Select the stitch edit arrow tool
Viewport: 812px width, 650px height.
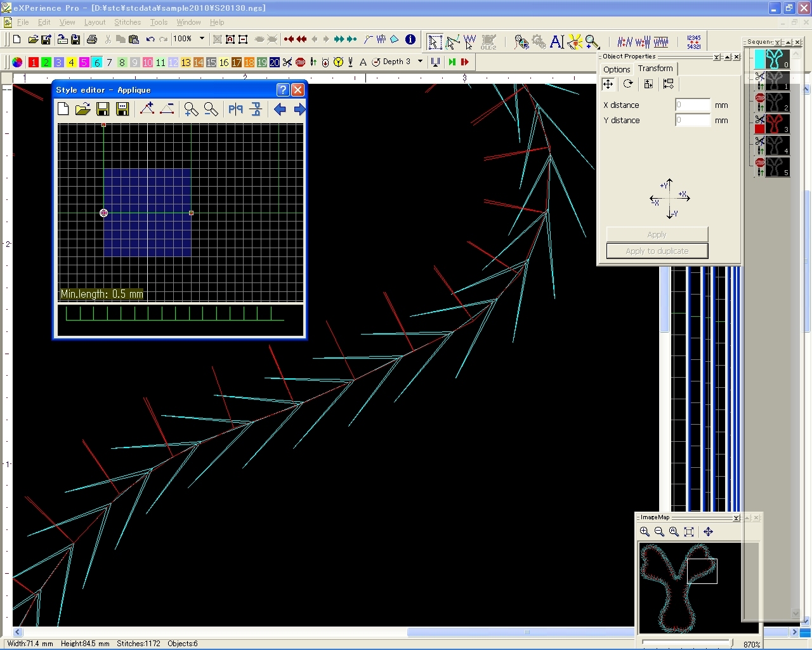coord(469,42)
